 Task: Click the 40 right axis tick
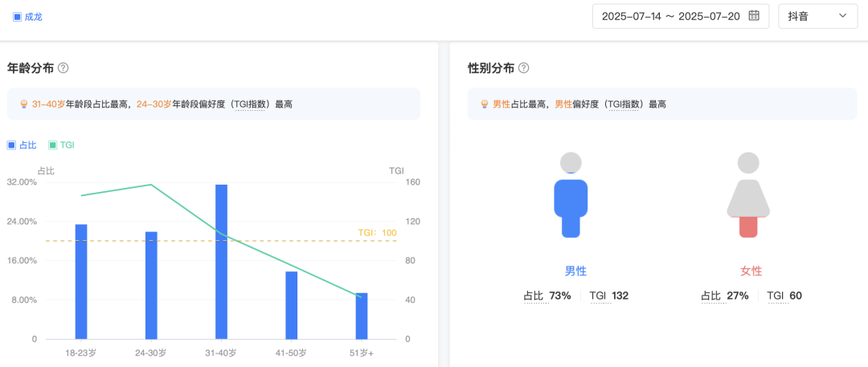pos(411,300)
